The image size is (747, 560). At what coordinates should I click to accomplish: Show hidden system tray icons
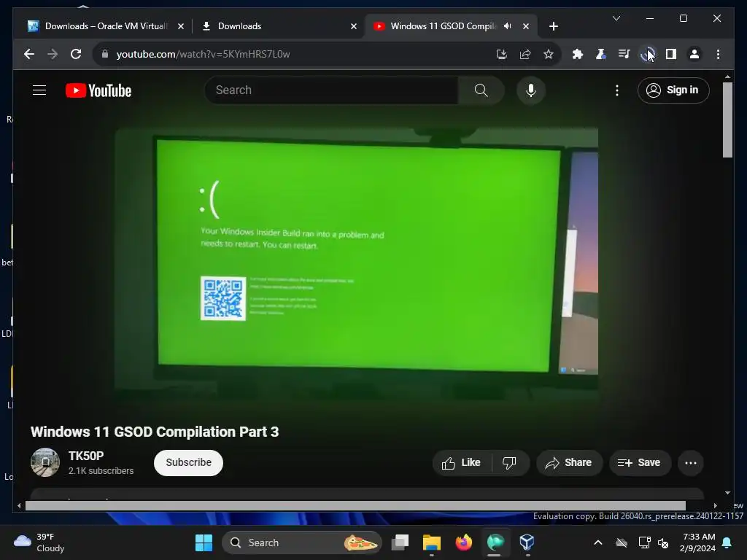[x=598, y=542]
